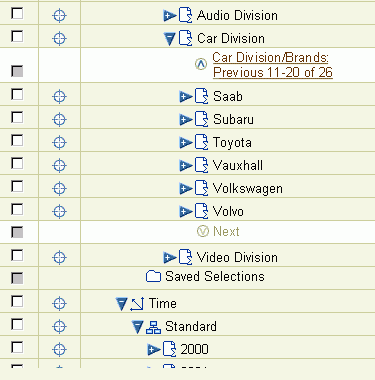
Task: Expand the Vauxhall brand node
Action: click(x=186, y=165)
